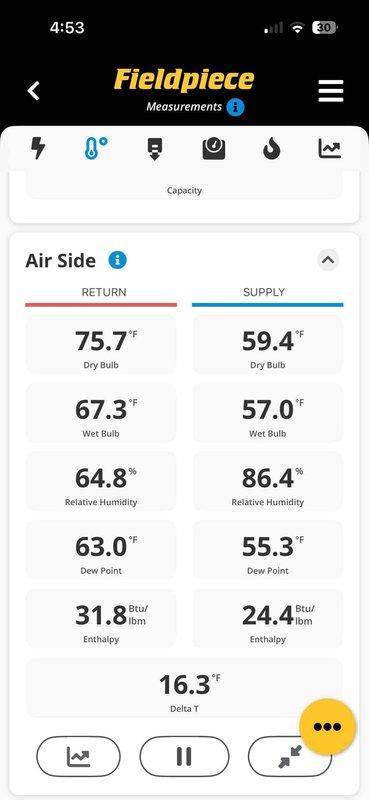Collapse the Air Side section
The width and height of the screenshot is (369, 800).
tap(328, 260)
